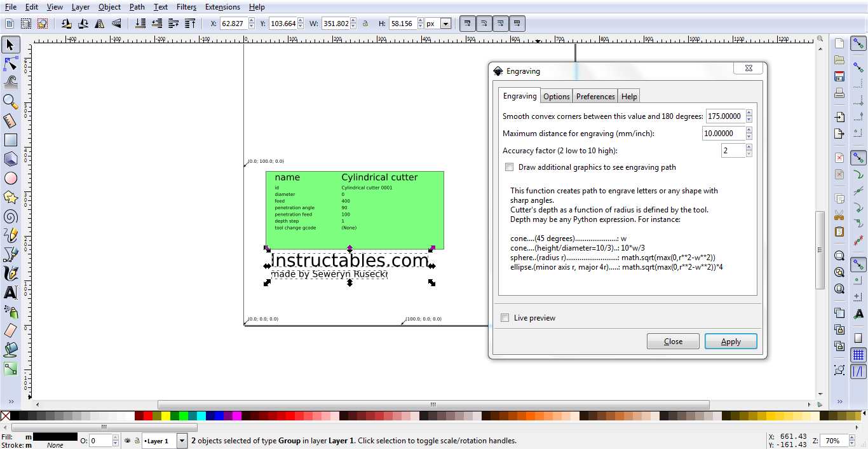Image resolution: width=868 pixels, height=449 pixels.
Task: Open the Layer 1 selector dropdown
Action: 182,440
